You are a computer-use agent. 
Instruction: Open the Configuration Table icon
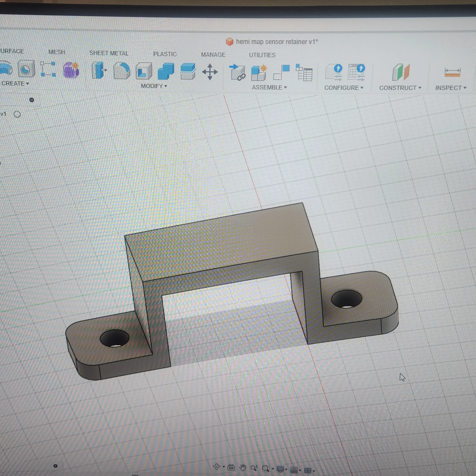point(357,72)
